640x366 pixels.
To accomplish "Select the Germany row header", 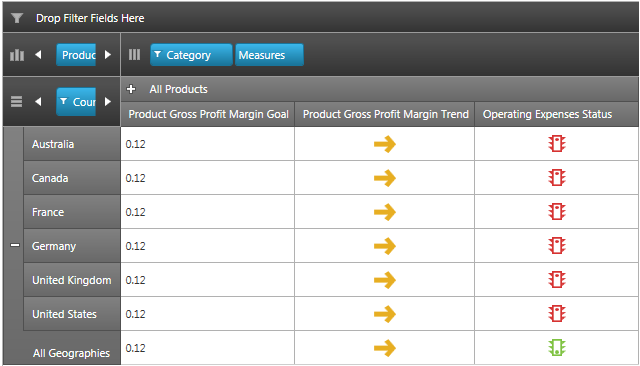I will 72,246.
